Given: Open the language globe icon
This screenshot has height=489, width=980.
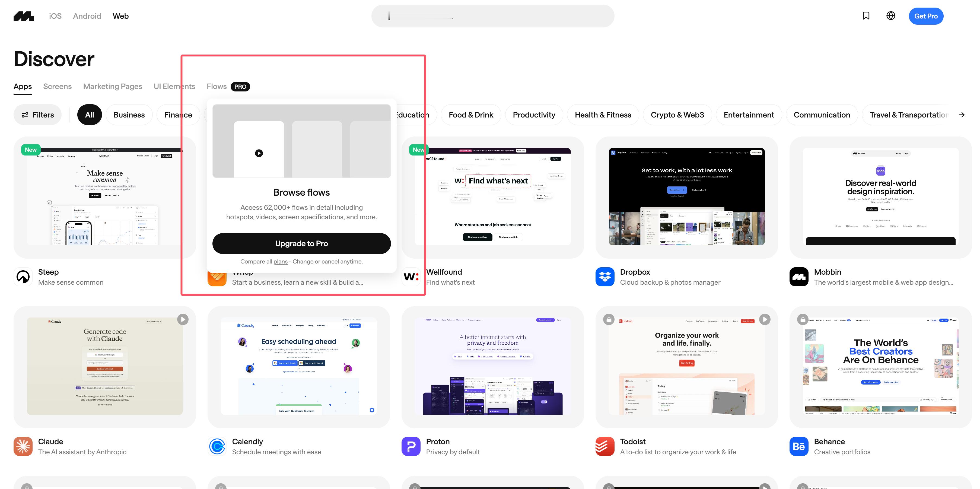Looking at the screenshot, I should 890,15.
